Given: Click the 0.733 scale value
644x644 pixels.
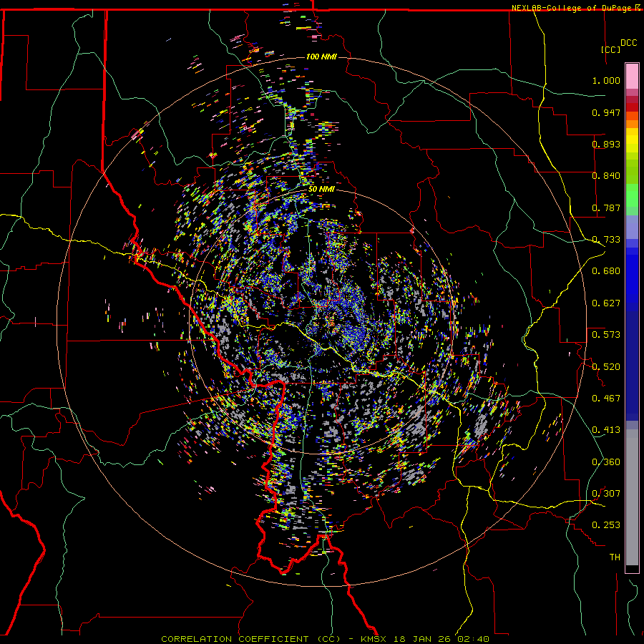Looking at the screenshot, I should point(606,239).
